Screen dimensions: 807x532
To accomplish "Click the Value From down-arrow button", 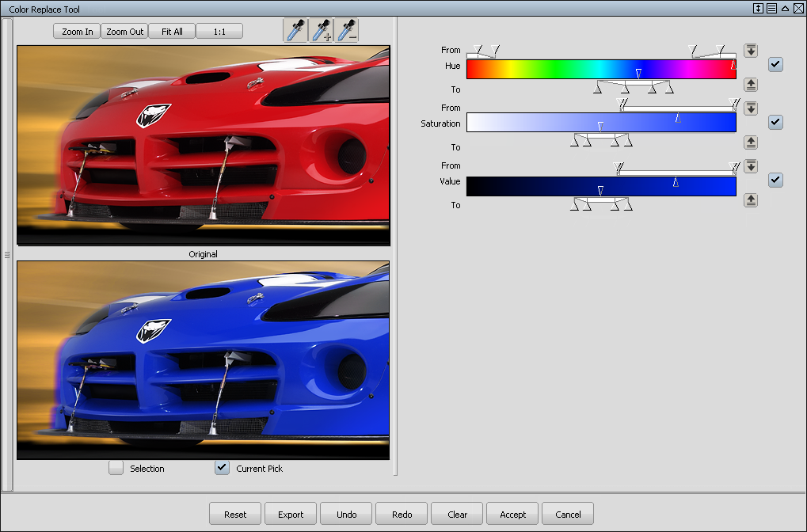I will [751, 166].
